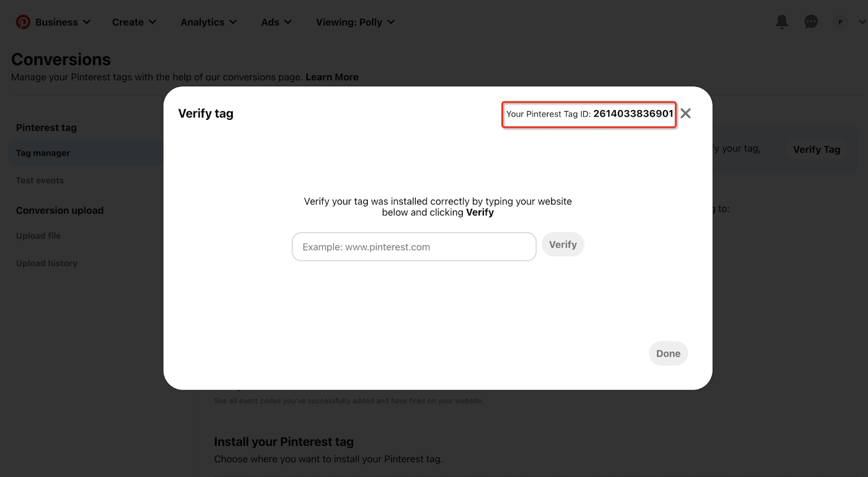Select Upload file in sidebar

coord(38,236)
